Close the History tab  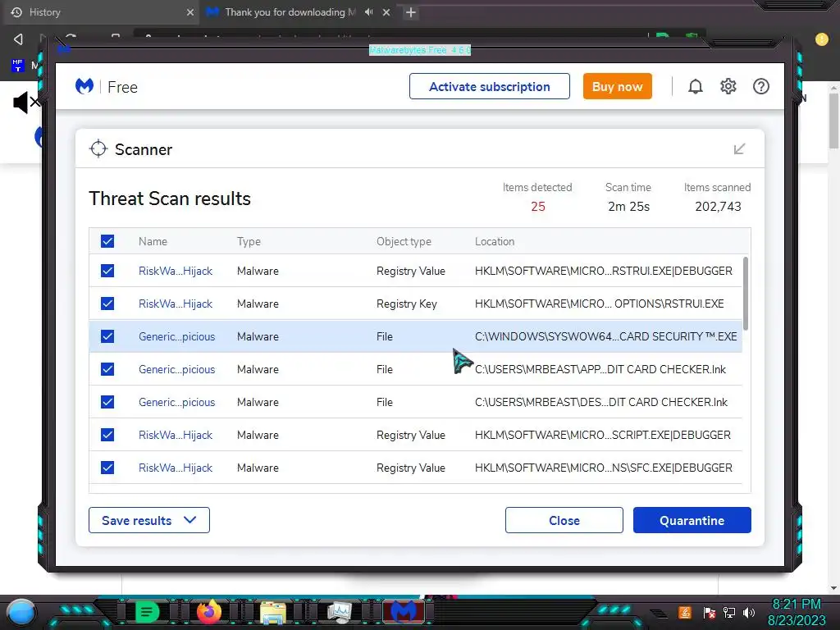[190, 11]
